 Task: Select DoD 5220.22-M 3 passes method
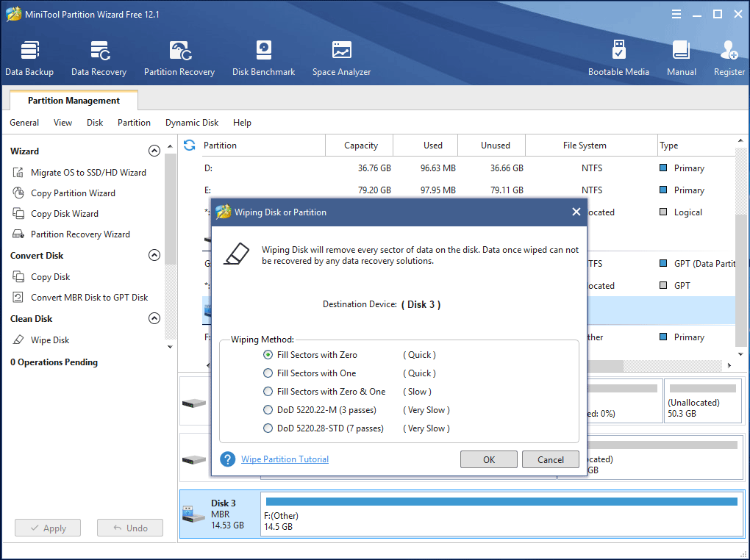pos(268,410)
